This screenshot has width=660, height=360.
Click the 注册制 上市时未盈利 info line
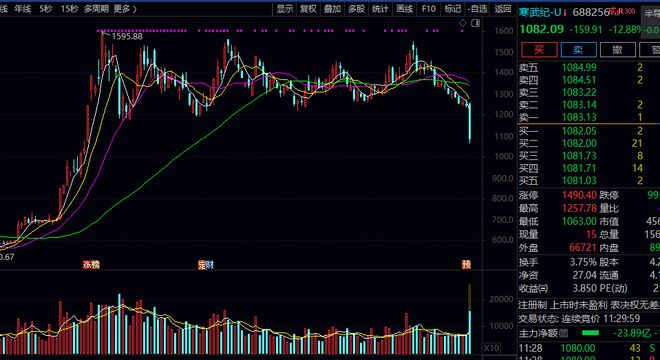click(589, 304)
